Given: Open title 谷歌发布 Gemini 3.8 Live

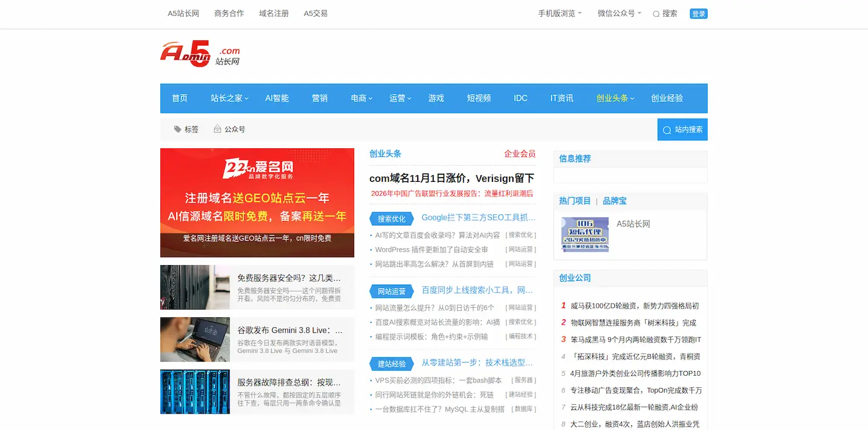Looking at the screenshot, I should (x=290, y=330).
